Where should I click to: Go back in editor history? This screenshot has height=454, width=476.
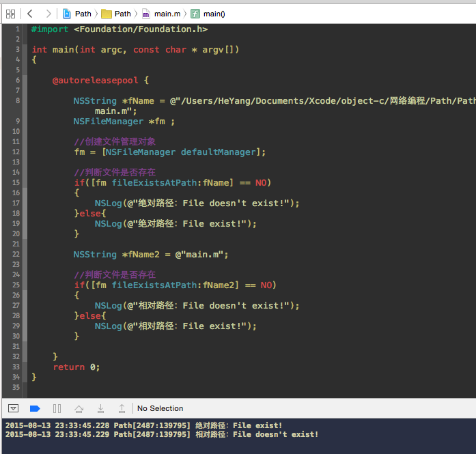(30, 14)
